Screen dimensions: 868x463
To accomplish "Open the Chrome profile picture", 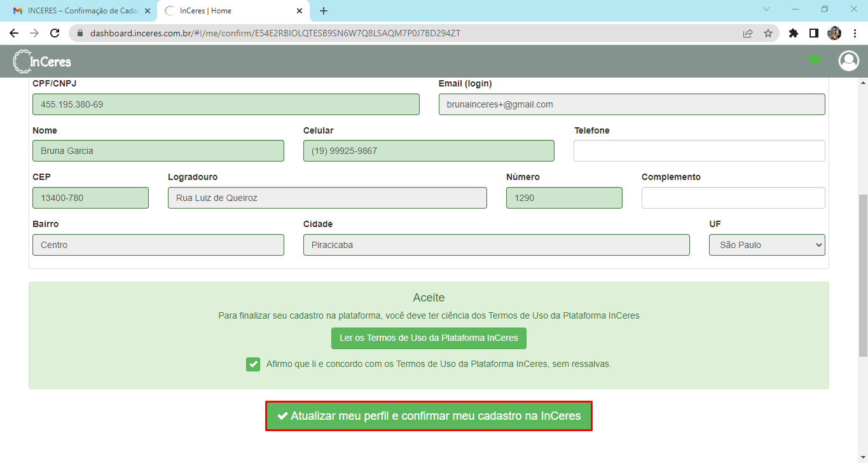I will tap(834, 33).
